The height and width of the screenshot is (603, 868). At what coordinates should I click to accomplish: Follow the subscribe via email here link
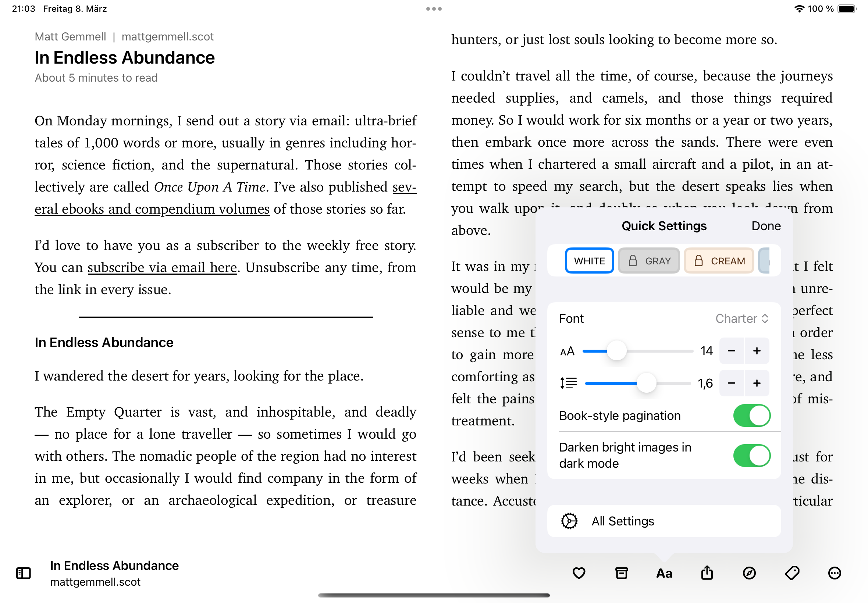162,268
